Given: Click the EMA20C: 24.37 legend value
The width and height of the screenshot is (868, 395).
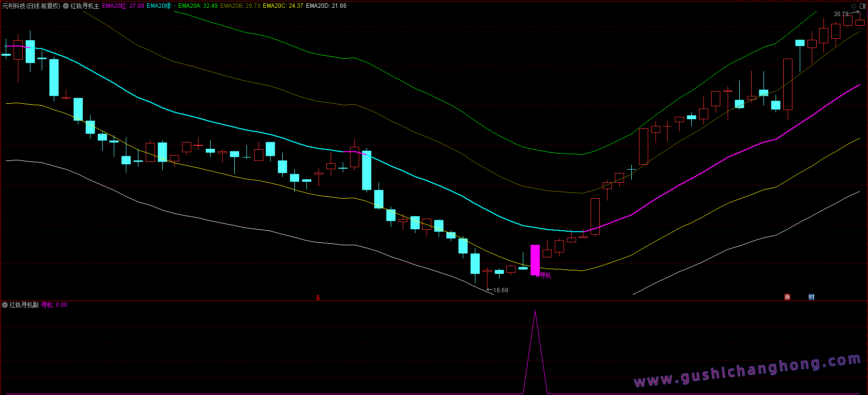Looking at the screenshot, I should pos(283,6).
